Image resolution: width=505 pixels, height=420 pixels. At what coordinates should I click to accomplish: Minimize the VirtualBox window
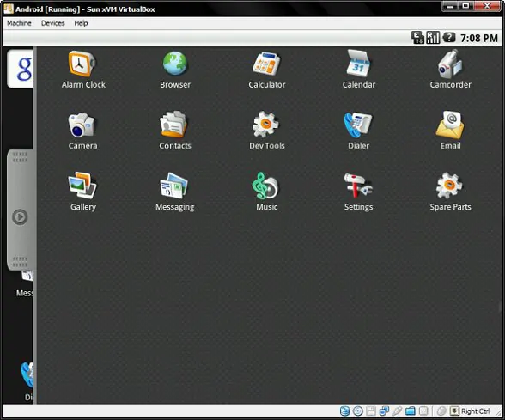point(451,6)
